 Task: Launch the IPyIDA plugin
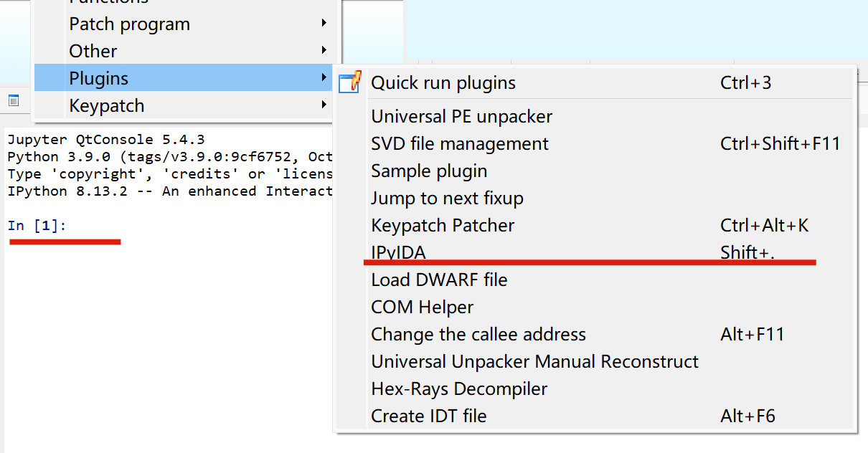point(398,252)
